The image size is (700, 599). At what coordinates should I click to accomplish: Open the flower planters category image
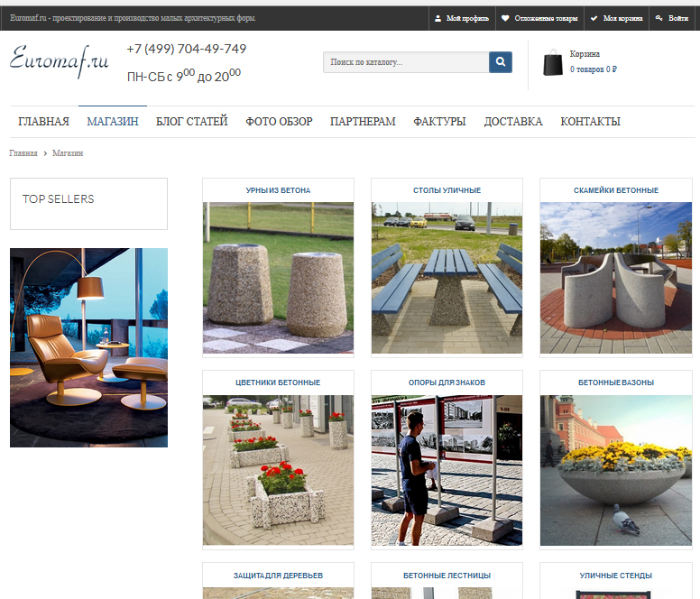[x=278, y=470]
